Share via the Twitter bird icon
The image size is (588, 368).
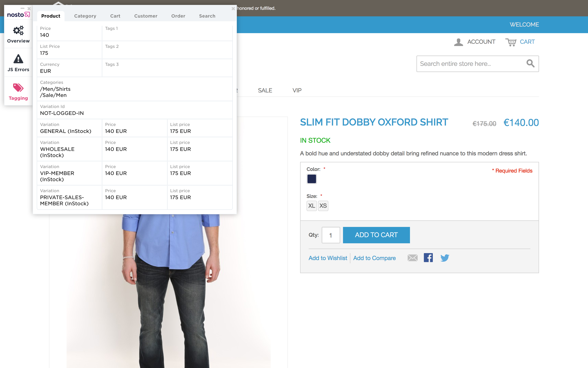pos(445,258)
